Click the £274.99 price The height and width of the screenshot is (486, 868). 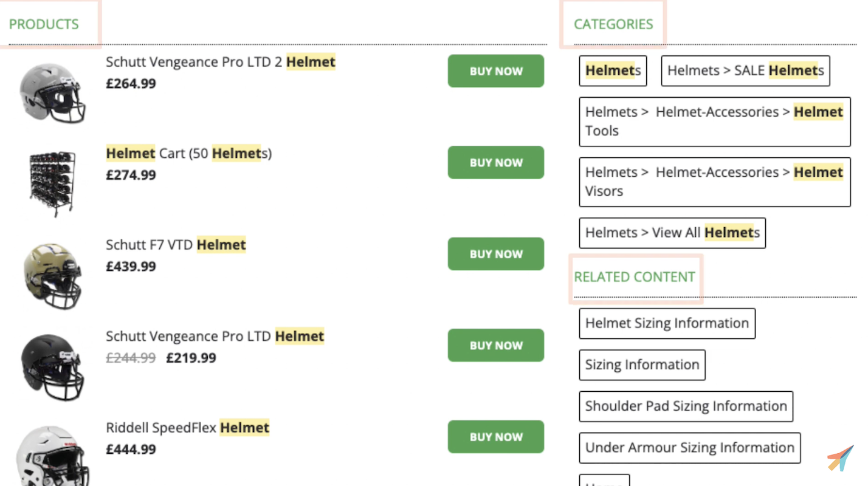pyautogui.click(x=131, y=175)
